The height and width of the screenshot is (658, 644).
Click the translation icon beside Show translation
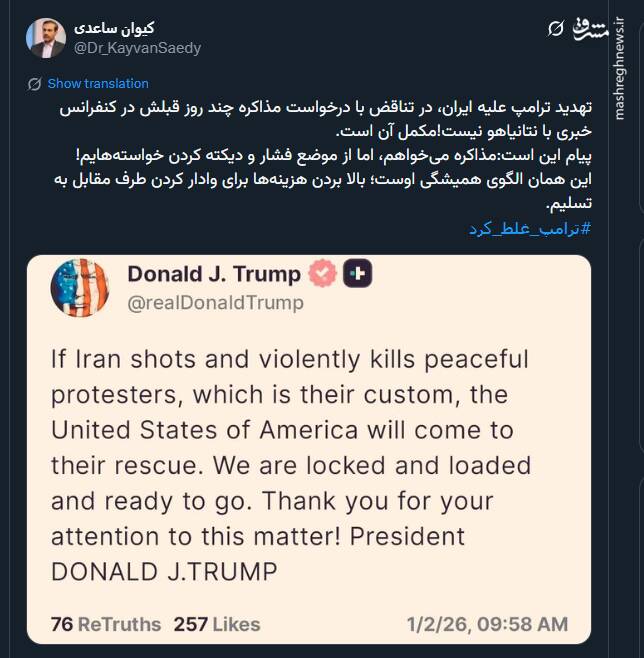tap(35, 84)
